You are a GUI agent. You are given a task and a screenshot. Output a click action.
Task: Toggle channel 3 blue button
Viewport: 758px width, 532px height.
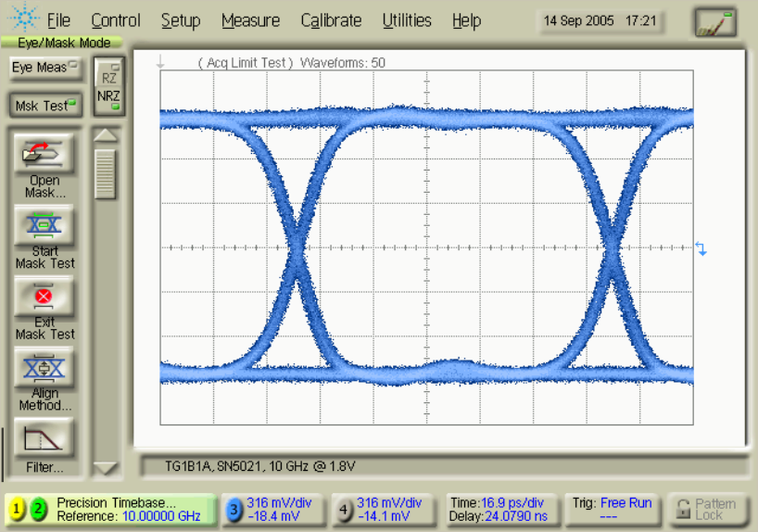[234, 510]
